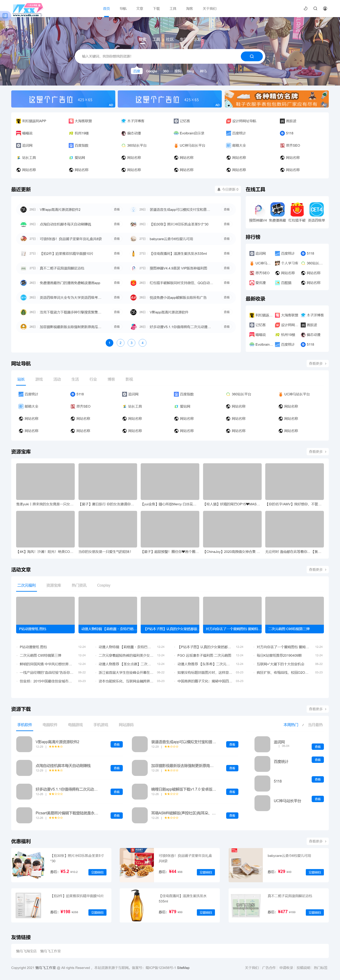Expand 查看更多 for 资源宝库 section
340x980 pixels.
coord(317,452)
